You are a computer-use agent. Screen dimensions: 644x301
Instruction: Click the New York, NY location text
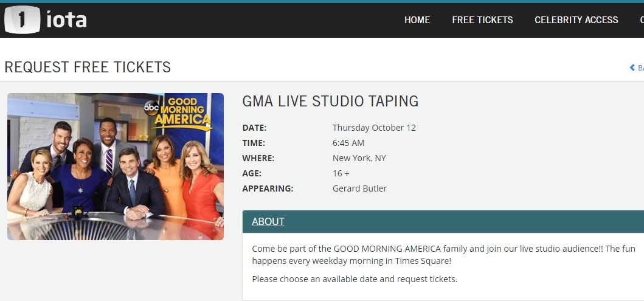pos(359,158)
